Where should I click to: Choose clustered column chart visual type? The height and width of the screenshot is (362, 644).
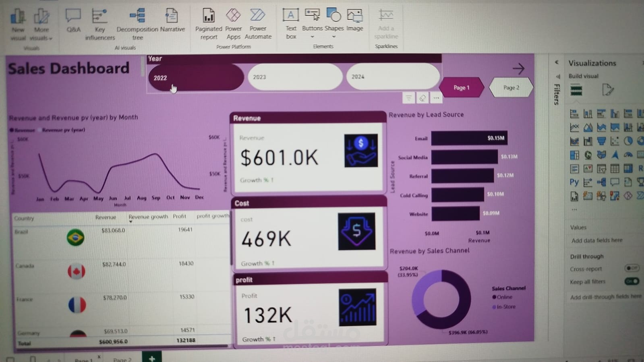tap(615, 114)
